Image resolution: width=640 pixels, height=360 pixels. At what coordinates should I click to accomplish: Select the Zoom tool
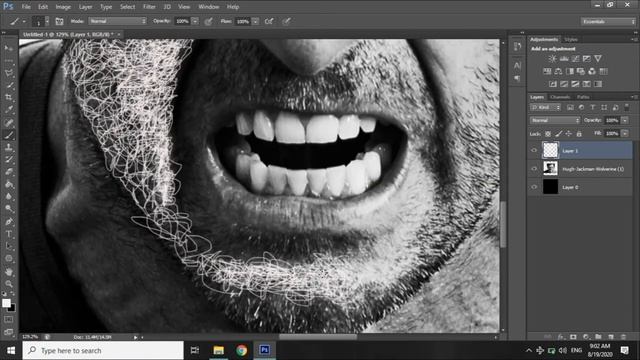9,284
